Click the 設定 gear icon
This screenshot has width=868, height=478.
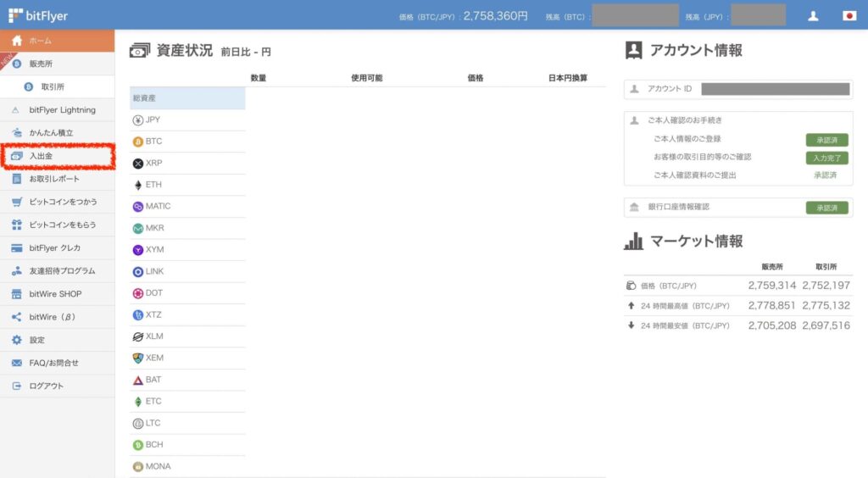click(x=17, y=340)
